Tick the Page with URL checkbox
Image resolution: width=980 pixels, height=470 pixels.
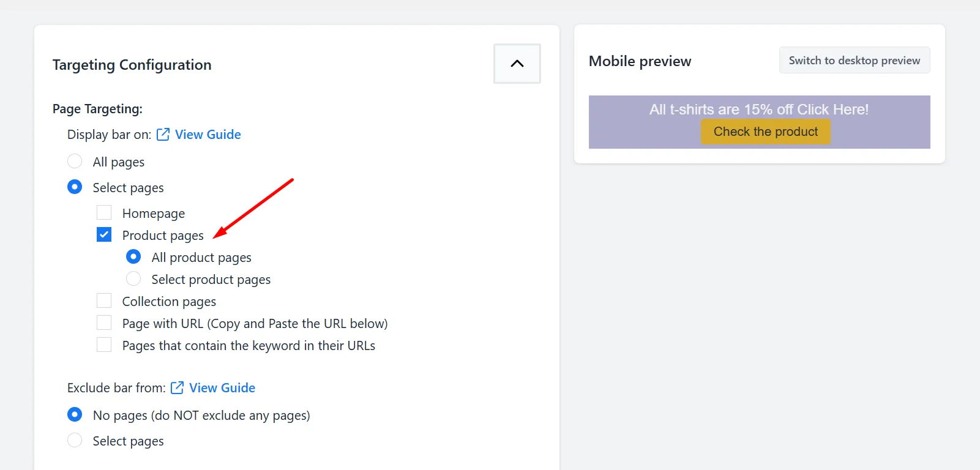click(x=104, y=323)
